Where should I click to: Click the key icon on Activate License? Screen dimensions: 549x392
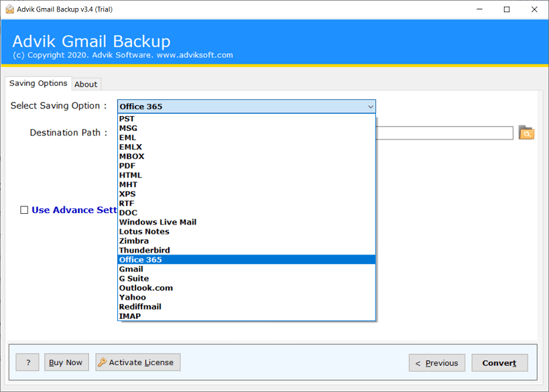pyautogui.click(x=103, y=363)
